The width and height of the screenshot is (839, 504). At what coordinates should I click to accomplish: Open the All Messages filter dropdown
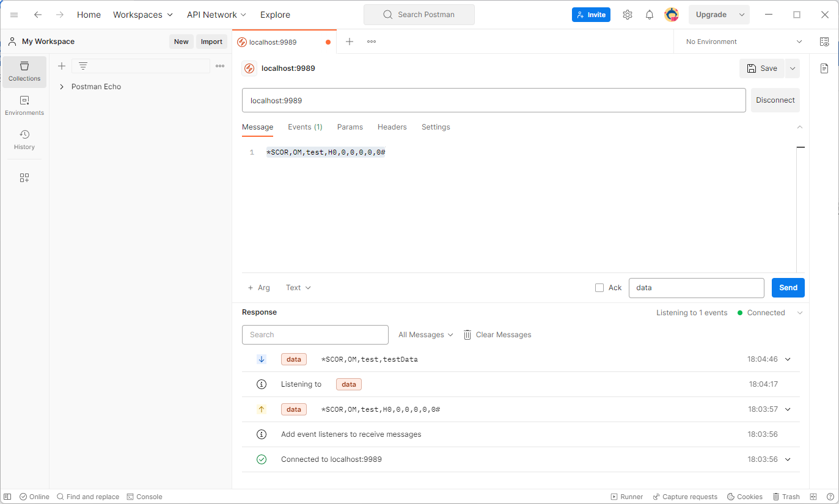[426, 335]
